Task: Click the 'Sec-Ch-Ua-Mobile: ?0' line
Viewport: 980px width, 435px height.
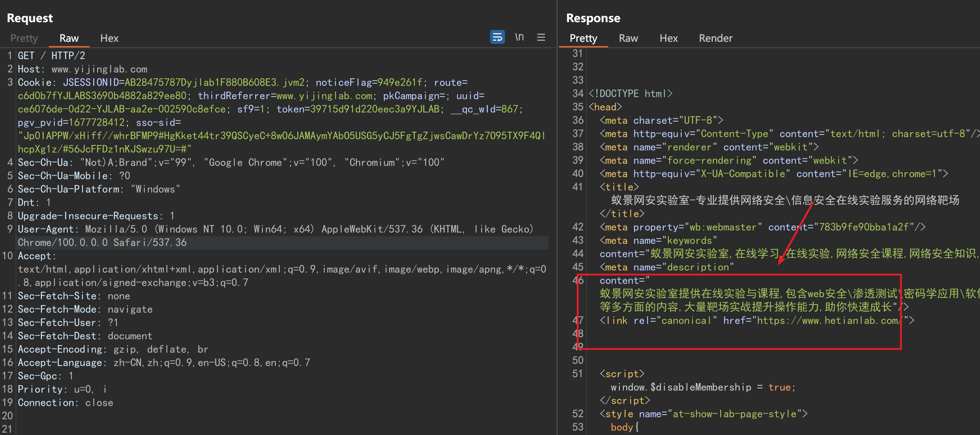Action: tap(74, 176)
